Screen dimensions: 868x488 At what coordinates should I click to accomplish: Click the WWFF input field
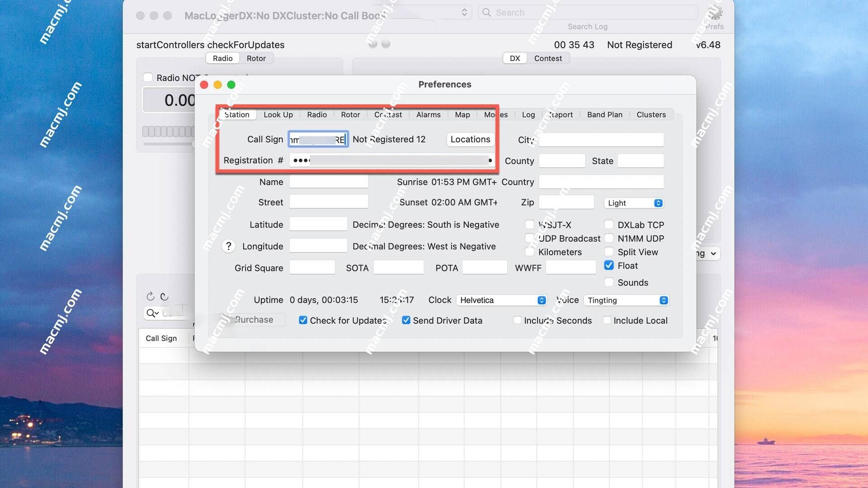coord(571,267)
